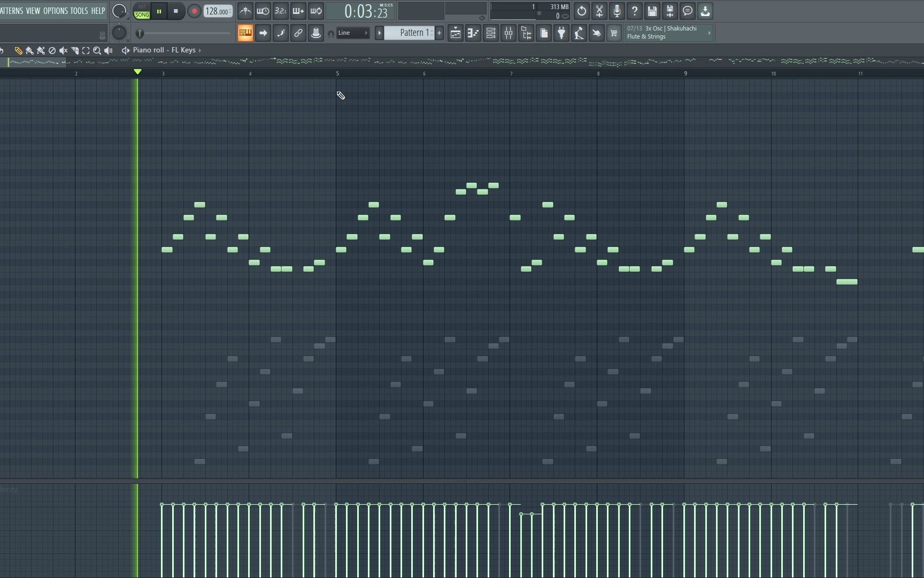924x578 pixels.
Task: Open the Playlist window
Action: (455, 33)
